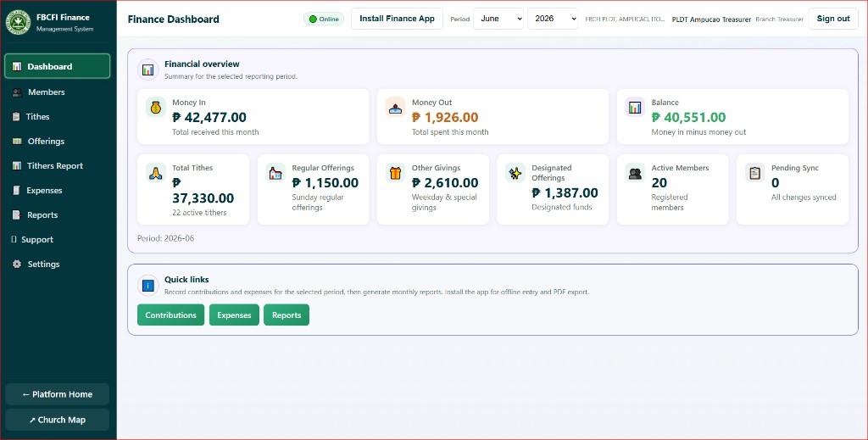Screen dimensions: 868x440
Task: Open the Members page
Action: (x=58, y=92)
